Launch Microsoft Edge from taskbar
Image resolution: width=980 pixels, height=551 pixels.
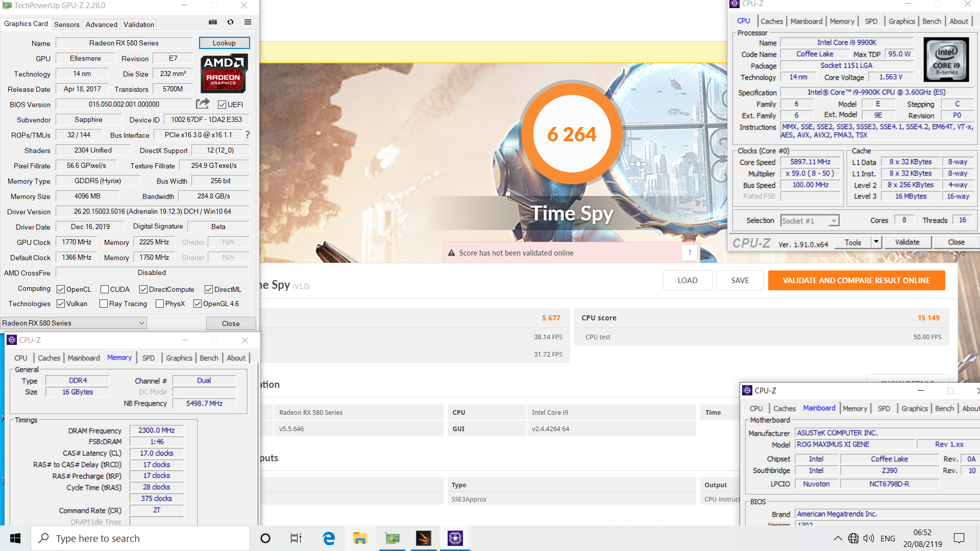tap(329, 538)
